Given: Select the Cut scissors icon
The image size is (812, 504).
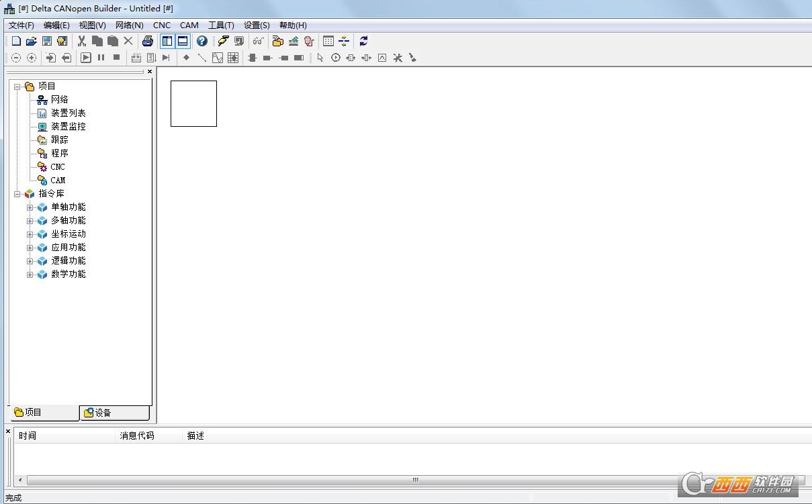Looking at the screenshot, I should (82, 42).
